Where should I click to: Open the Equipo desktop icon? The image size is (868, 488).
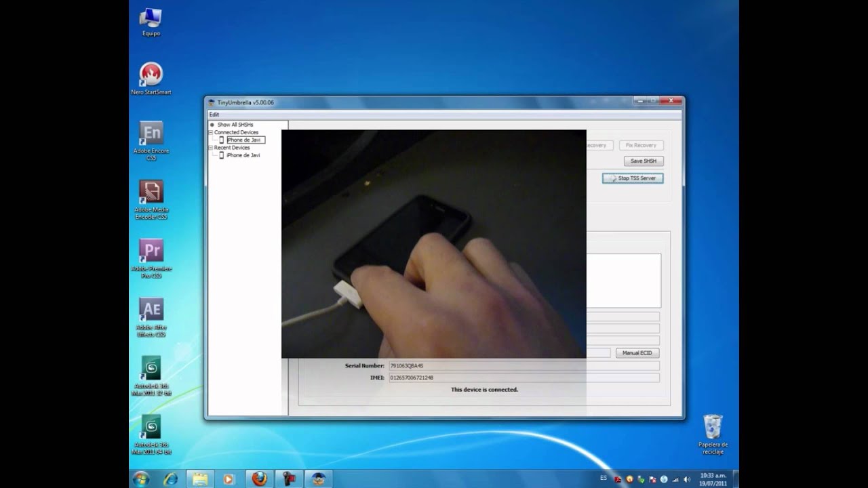pyautogui.click(x=151, y=22)
